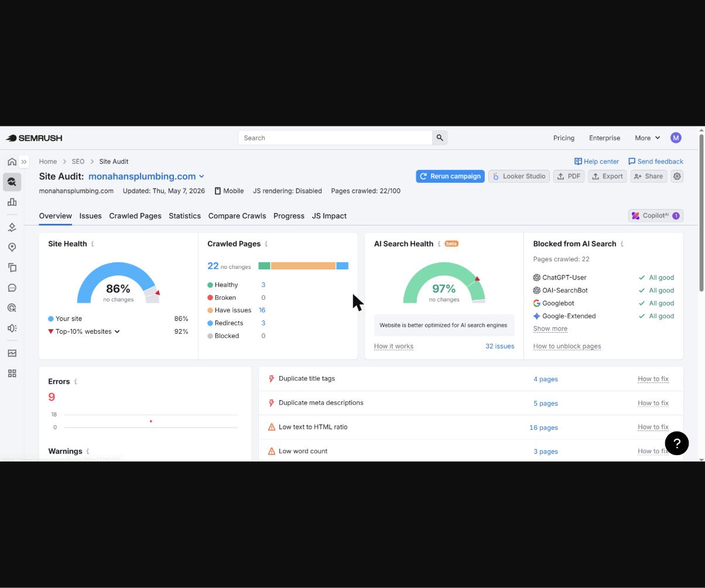Screen dimensions: 705x588
Task: Expand Top-10% websites dropdown
Action: click(x=88, y=331)
